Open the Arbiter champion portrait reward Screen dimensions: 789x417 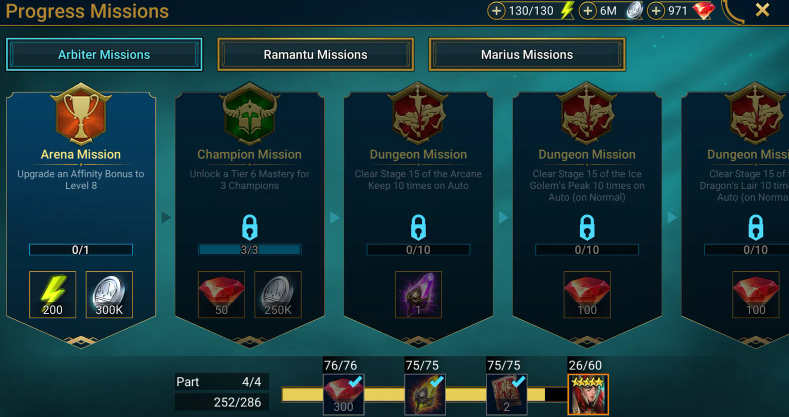pyautogui.click(x=588, y=394)
